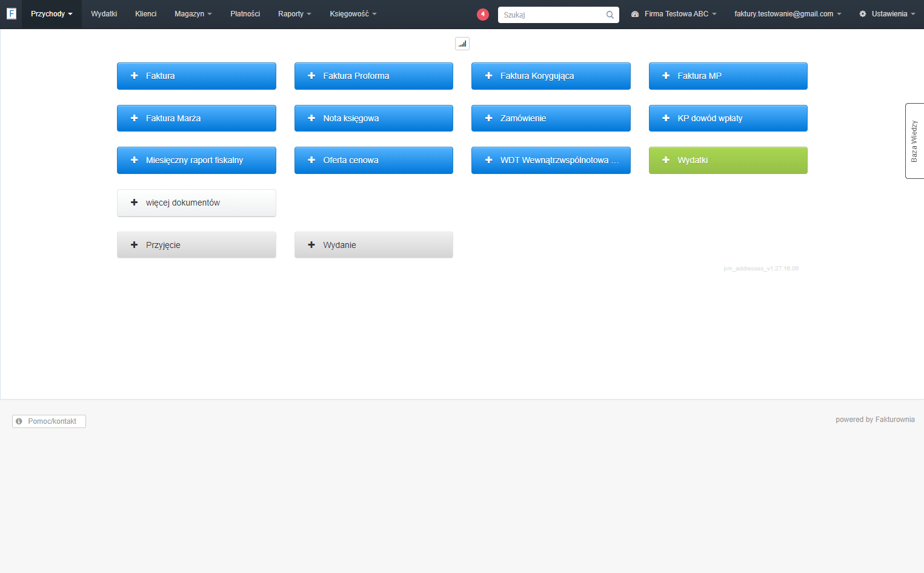
Task: Open the Baza Wiedzy side tab
Action: pos(914,141)
